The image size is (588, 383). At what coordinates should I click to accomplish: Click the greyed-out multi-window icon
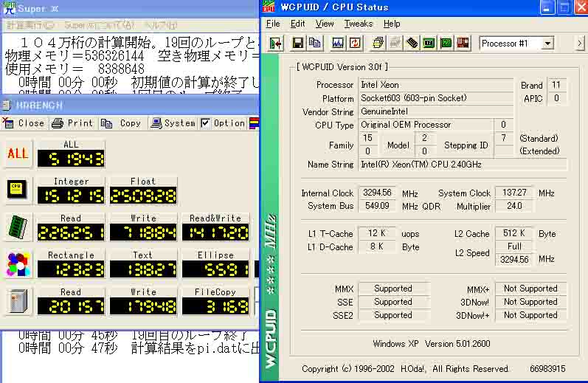click(x=395, y=44)
